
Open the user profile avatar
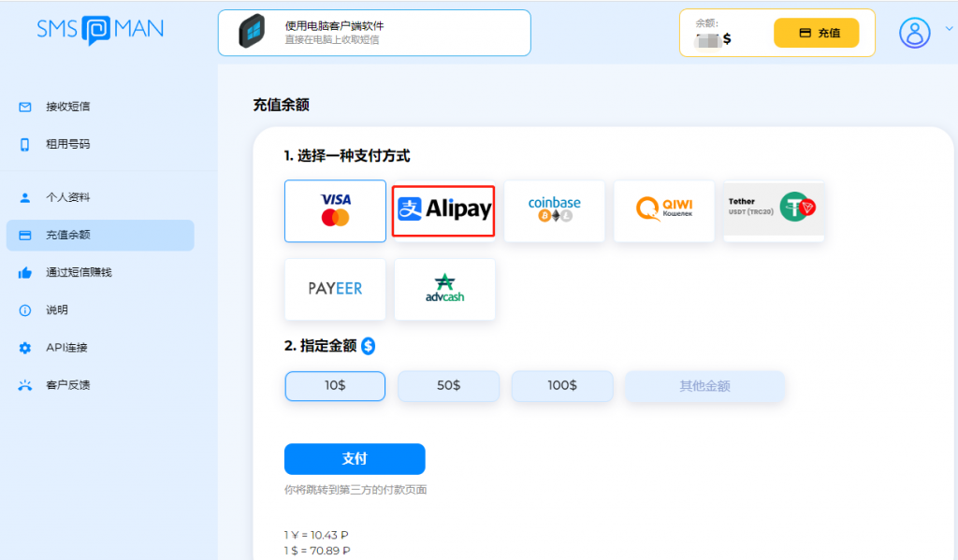(914, 33)
